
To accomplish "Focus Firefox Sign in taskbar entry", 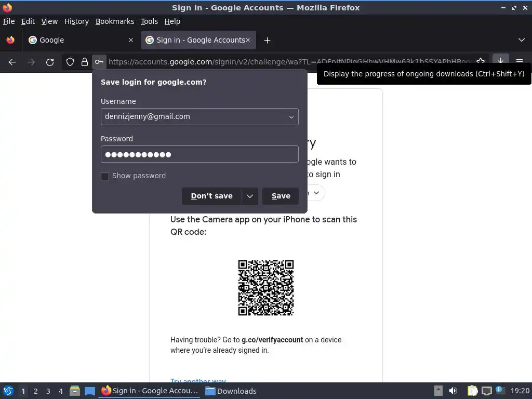I will [x=149, y=391].
